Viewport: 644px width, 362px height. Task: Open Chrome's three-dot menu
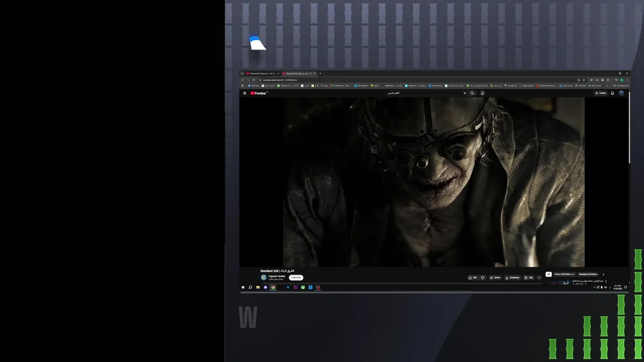pos(627,80)
